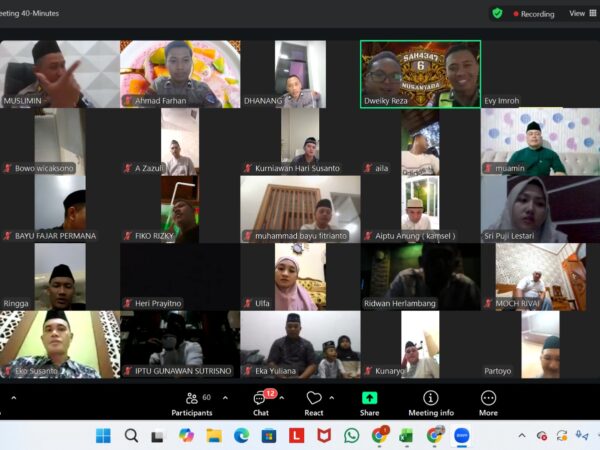Open Windows Start menu
The image size is (600, 450).
click(103, 435)
